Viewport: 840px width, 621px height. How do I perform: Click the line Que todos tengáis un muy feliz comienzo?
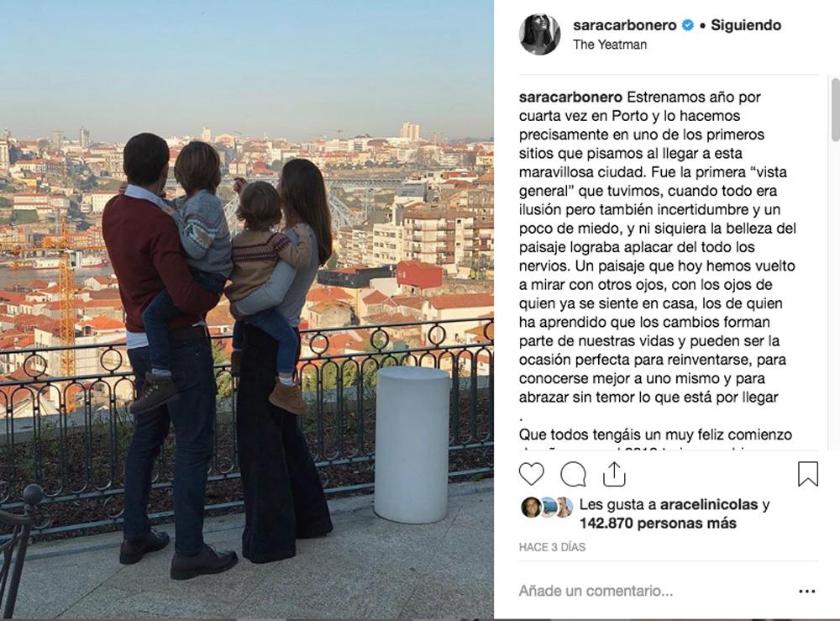[655, 434]
